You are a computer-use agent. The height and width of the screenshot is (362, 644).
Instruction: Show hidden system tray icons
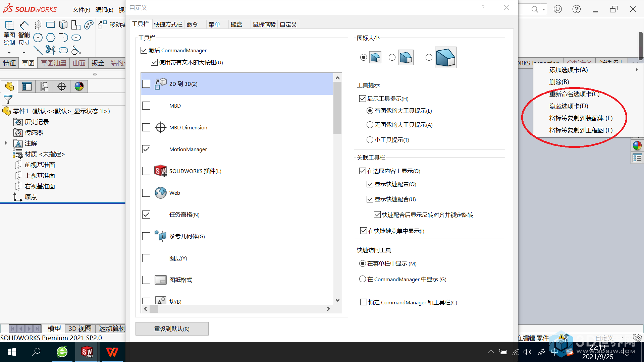tap(491, 352)
